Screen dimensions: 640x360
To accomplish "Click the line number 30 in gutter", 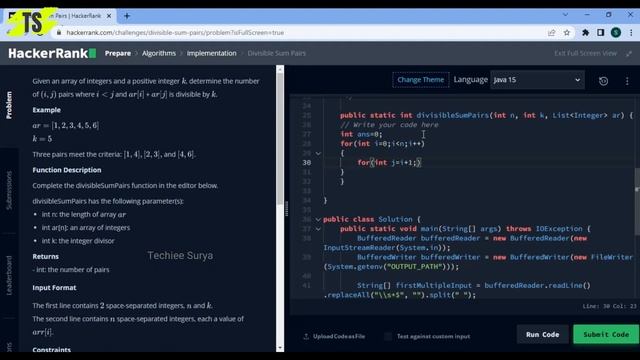I will pos(307,162).
